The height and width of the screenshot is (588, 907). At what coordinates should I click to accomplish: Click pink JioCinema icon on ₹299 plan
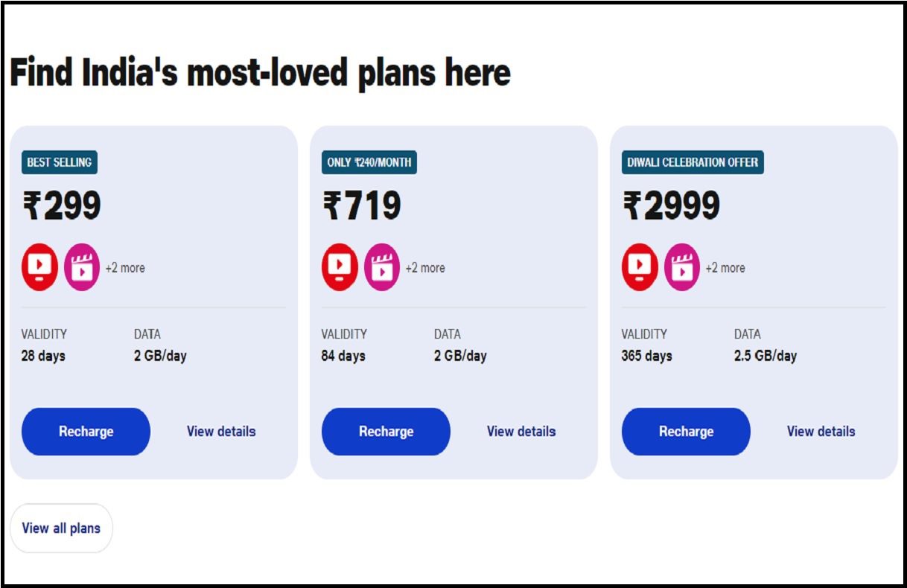tap(82, 266)
